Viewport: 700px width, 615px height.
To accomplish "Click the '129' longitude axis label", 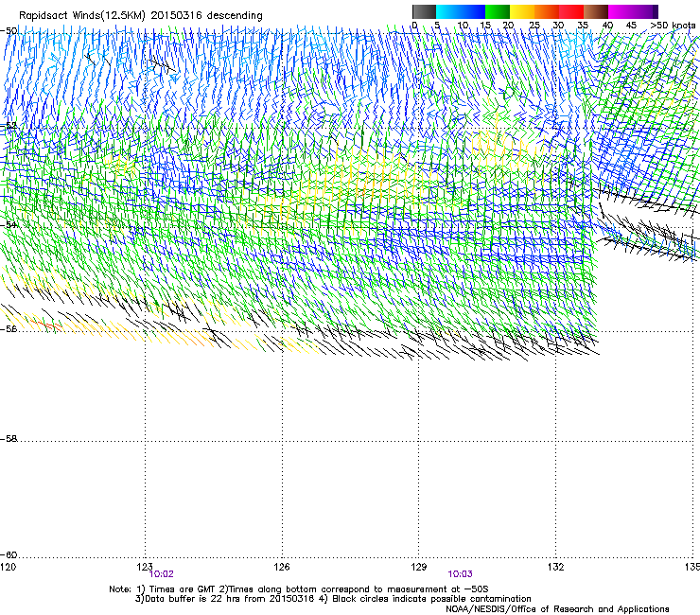I will pyautogui.click(x=419, y=567).
